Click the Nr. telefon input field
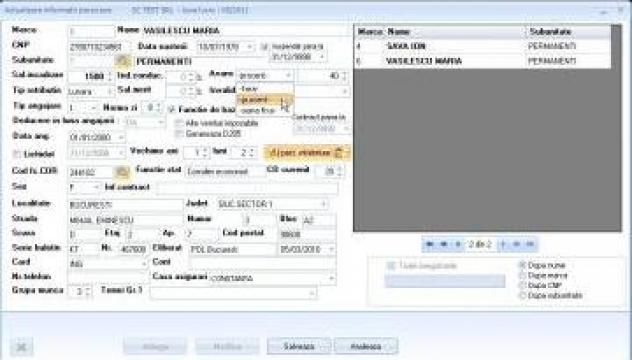The image size is (632, 360). [108, 277]
